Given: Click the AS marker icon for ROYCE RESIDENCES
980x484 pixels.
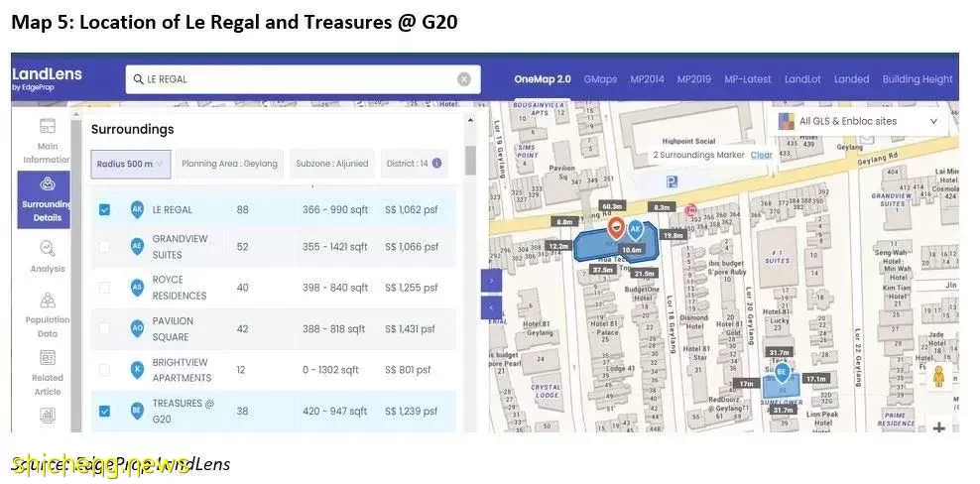Looking at the screenshot, I should click(138, 288).
